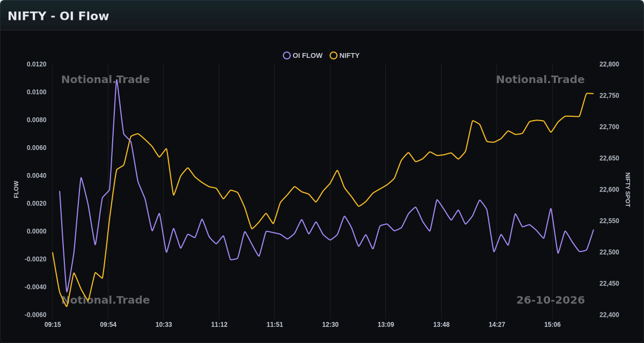Image resolution: width=644 pixels, height=343 pixels.
Task: Click the NIFTY SPOT right axis title
Action: pos(627,190)
